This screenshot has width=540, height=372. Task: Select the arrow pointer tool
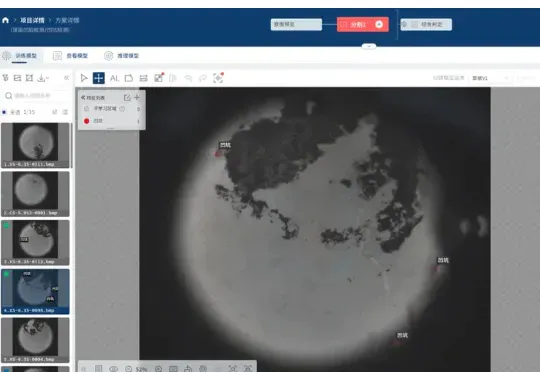[84, 78]
